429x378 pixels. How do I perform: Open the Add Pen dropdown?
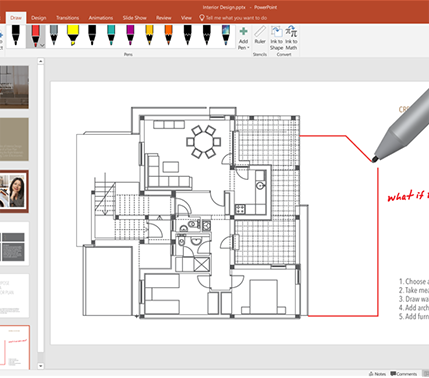(x=244, y=38)
